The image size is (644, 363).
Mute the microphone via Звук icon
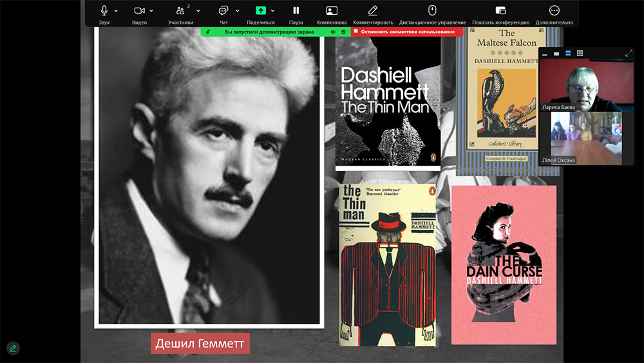point(104,11)
